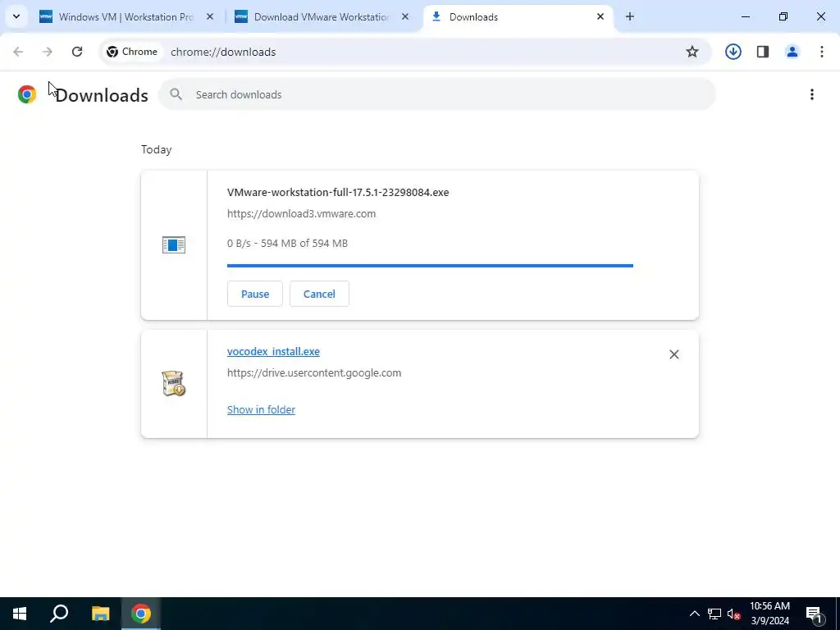Viewport: 840px width, 630px height.
Task: Open File Explorer from the taskbar
Action: [100, 614]
